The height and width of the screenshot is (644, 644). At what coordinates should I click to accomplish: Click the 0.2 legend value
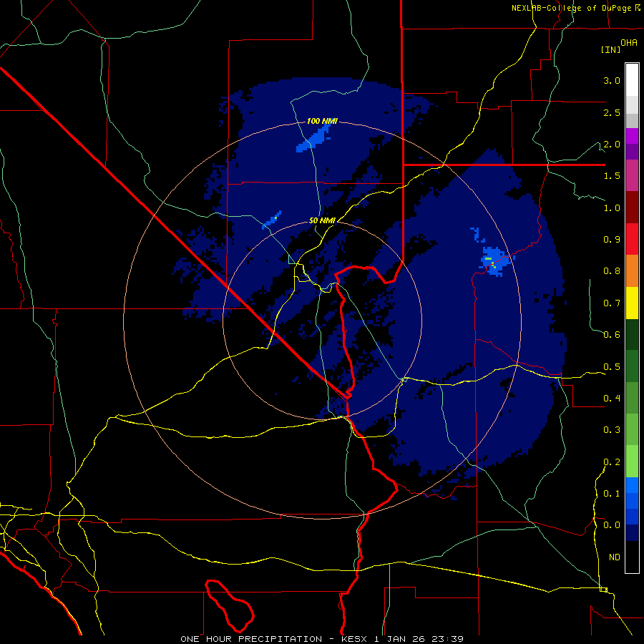tap(612, 462)
